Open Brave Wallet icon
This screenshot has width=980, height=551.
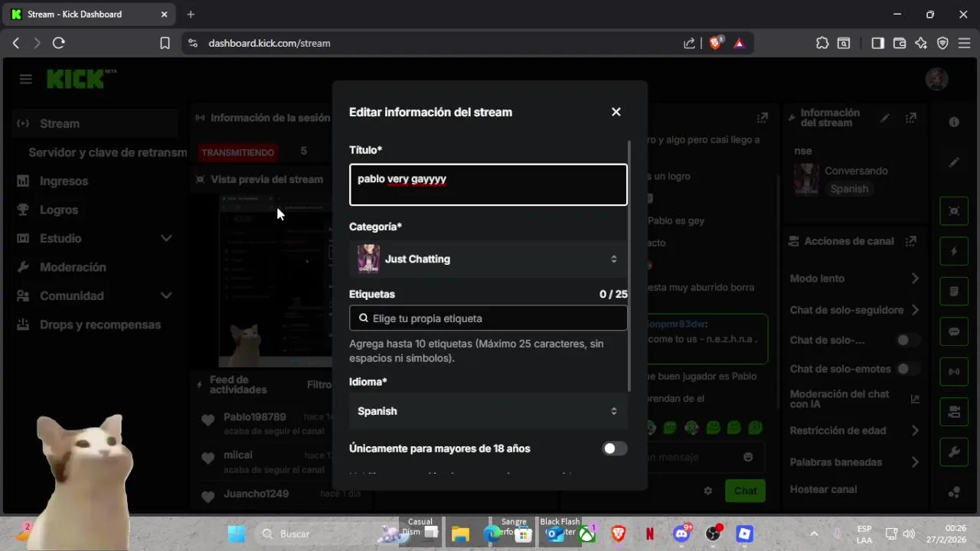pyautogui.click(x=900, y=44)
